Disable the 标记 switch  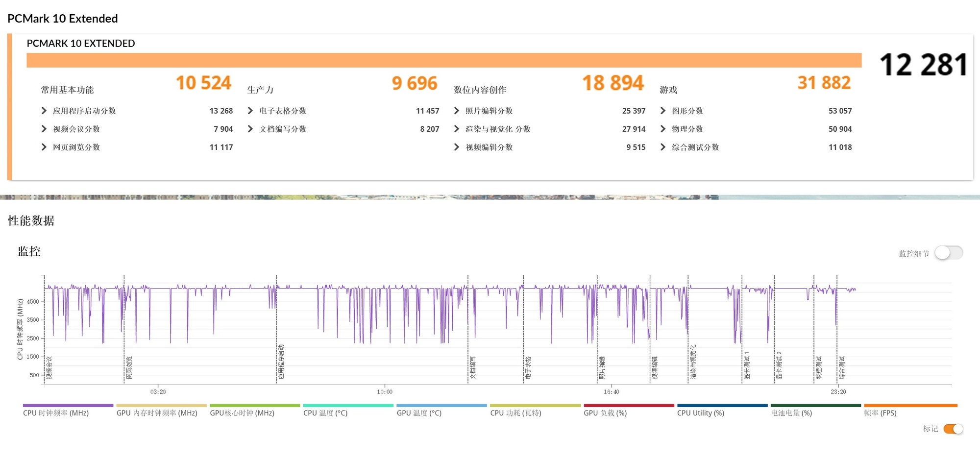click(953, 429)
